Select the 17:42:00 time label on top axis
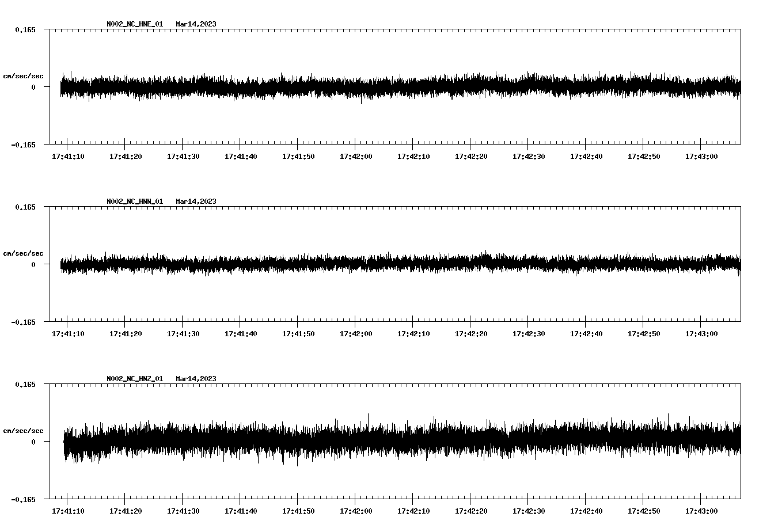Screen dimensions: 782x532 (x=357, y=155)
